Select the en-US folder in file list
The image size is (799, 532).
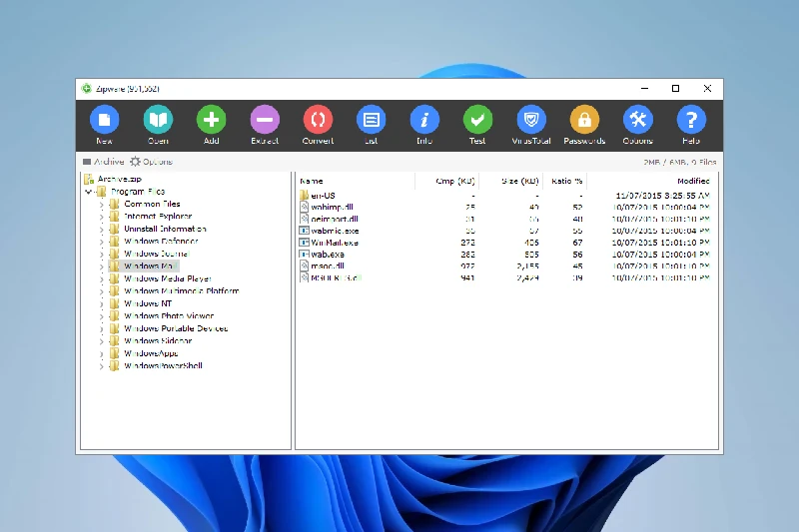point(323,196)
